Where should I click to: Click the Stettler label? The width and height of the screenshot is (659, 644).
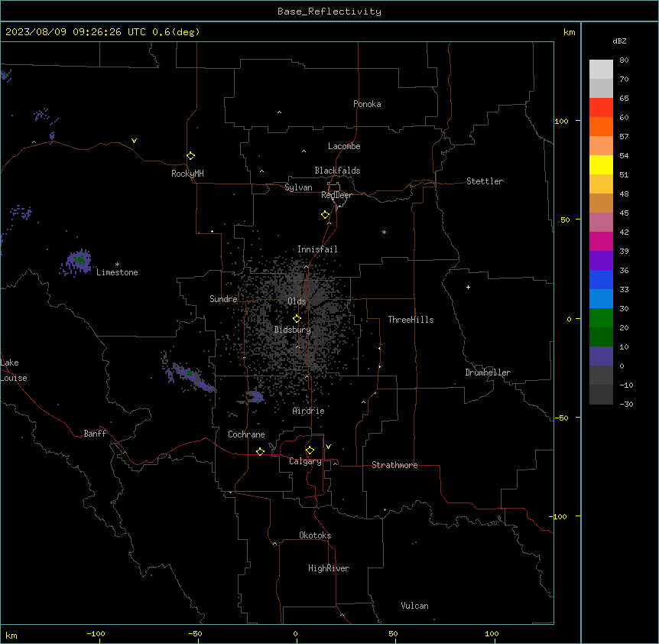[x=485, y=181]
